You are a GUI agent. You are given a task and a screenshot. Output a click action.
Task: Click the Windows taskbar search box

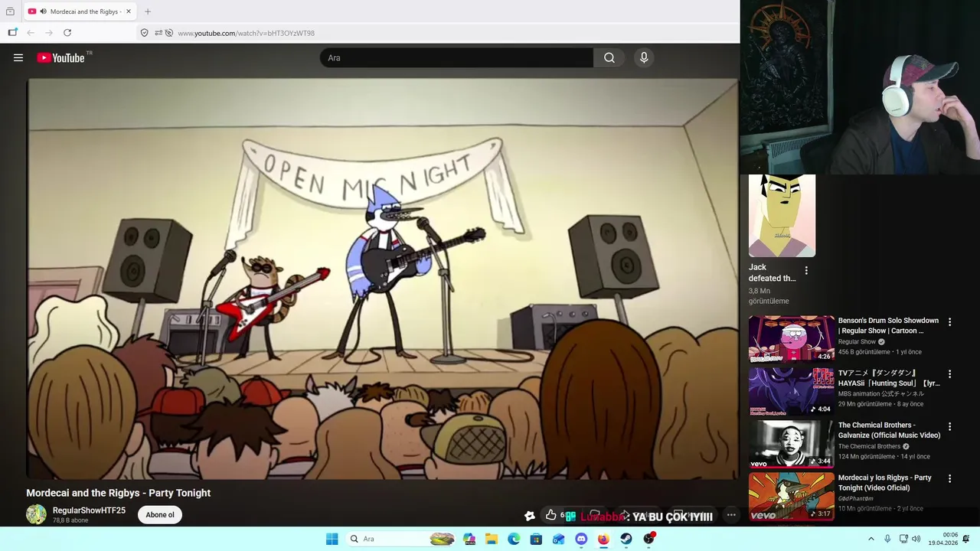[402, 539]
